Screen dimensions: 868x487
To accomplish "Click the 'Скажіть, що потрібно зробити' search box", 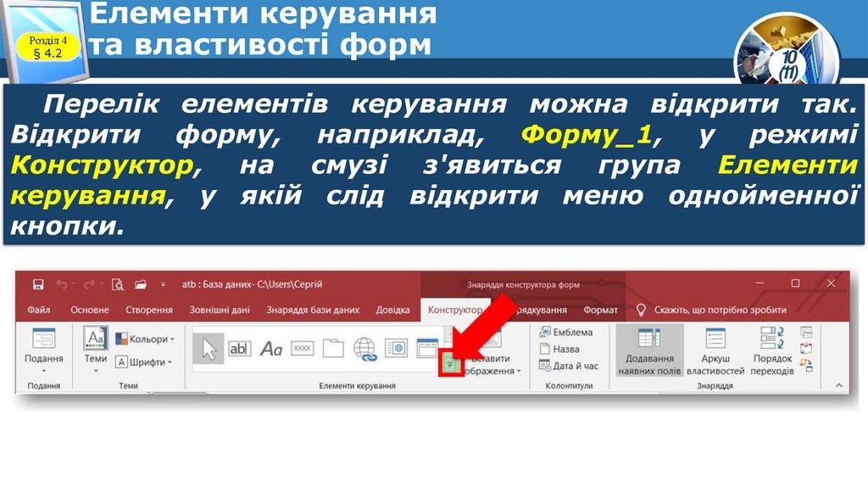I will coord(721,310).
